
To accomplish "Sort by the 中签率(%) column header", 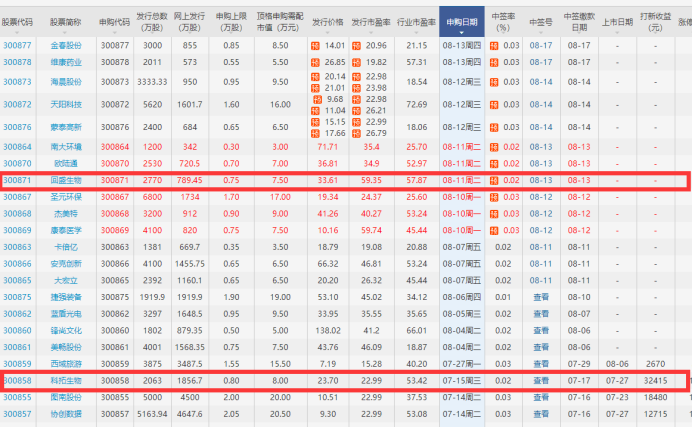I will tap(503, 22).
